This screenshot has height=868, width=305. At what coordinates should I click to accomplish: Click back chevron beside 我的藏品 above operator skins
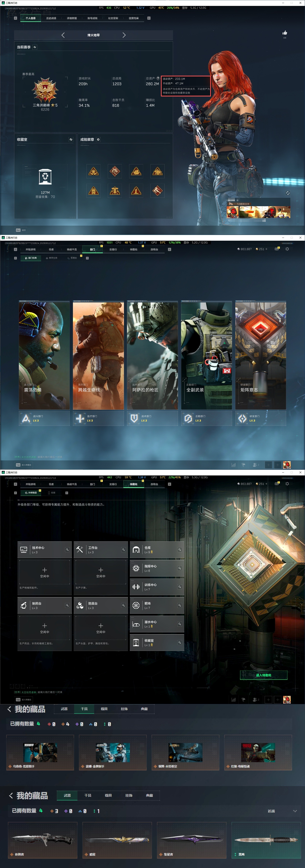coord(9,709)
